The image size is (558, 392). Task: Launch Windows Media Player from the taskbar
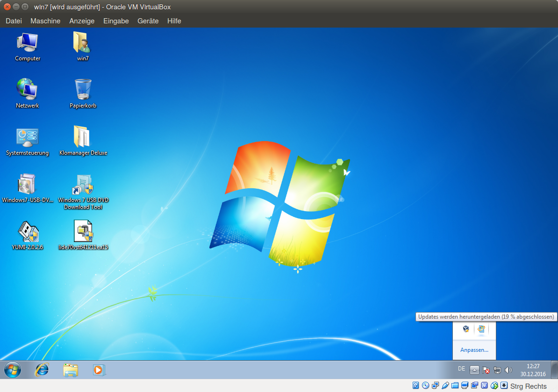coord(99,370)
